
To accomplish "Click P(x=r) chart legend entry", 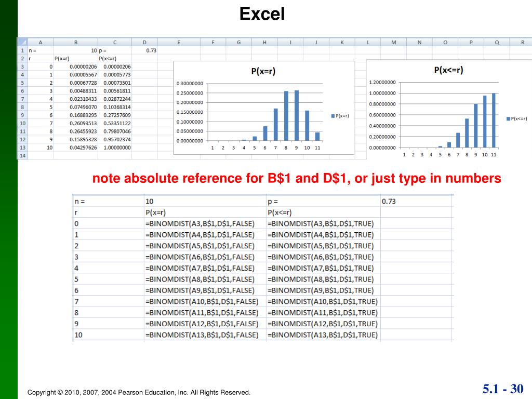I will tap(340, 116).
